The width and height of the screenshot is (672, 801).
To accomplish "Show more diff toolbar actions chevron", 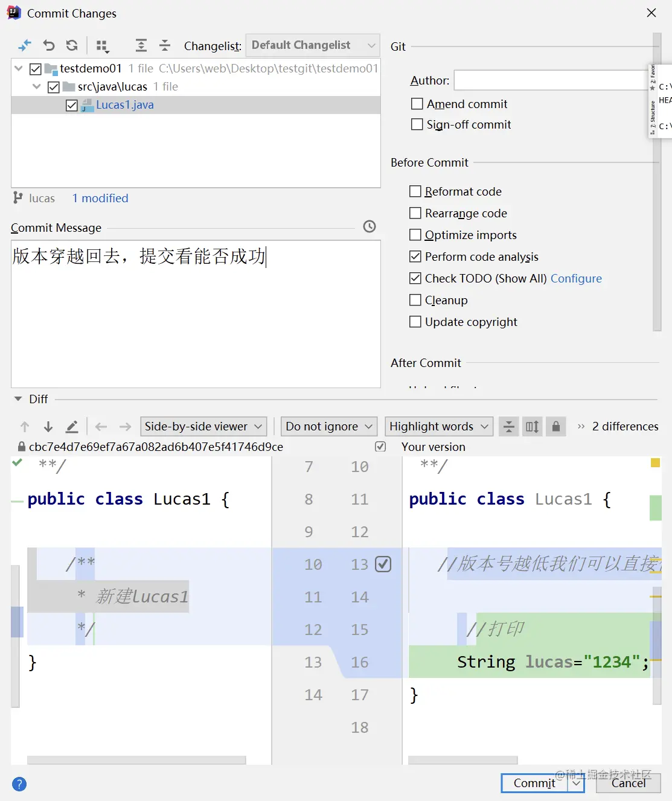I will pyautogui.click(x=581, y=427).
